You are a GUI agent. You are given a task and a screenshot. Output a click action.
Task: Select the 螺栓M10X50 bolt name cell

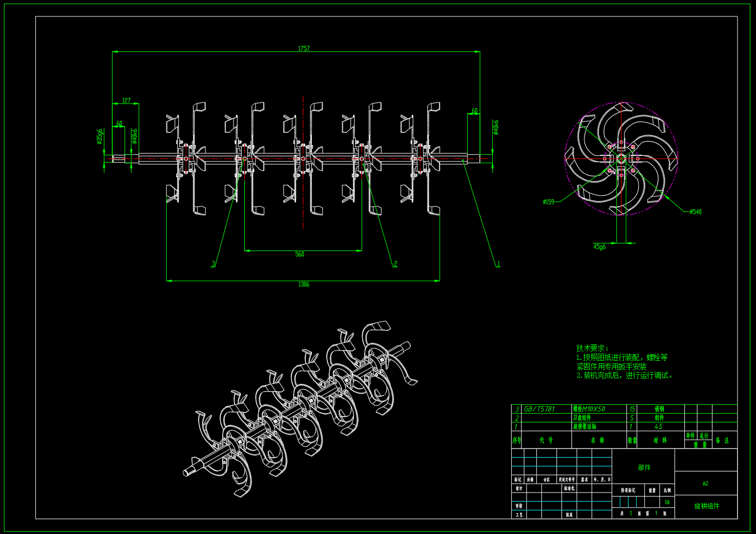click(x=589, y=409)
